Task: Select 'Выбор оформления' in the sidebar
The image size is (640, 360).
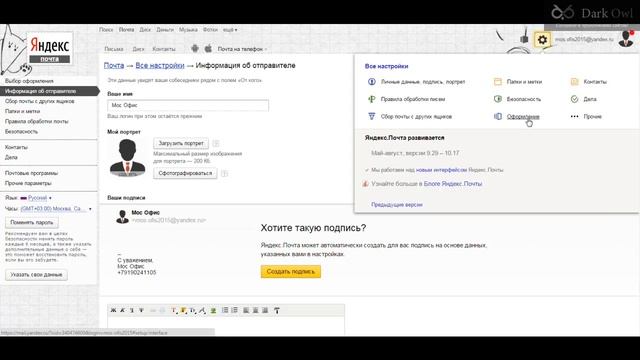Action: tap(29, 81)
